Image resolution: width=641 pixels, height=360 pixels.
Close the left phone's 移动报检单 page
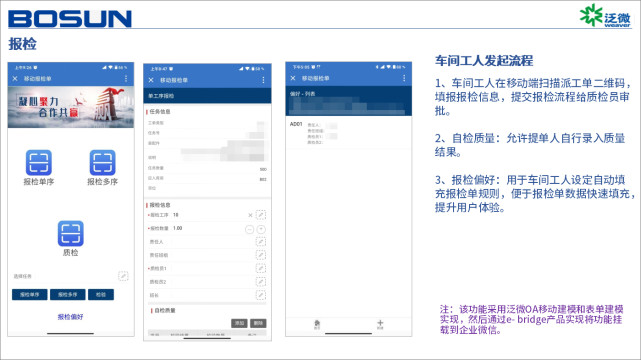(x=15, y=78)
